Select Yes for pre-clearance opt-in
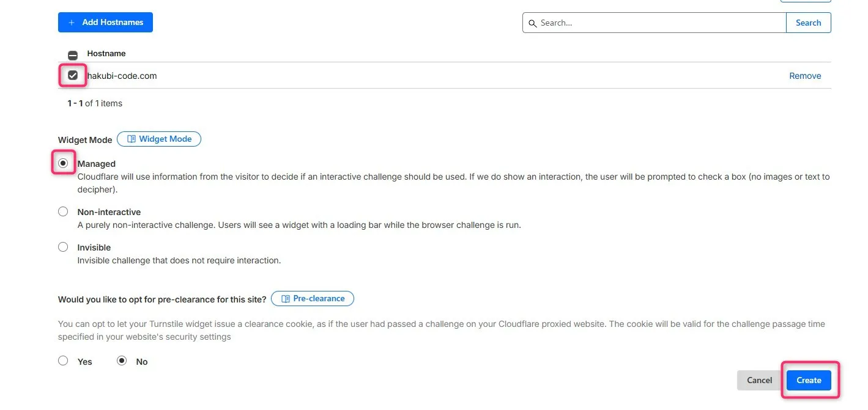This screenshot has height=410, width=868. tap(63, 361)
